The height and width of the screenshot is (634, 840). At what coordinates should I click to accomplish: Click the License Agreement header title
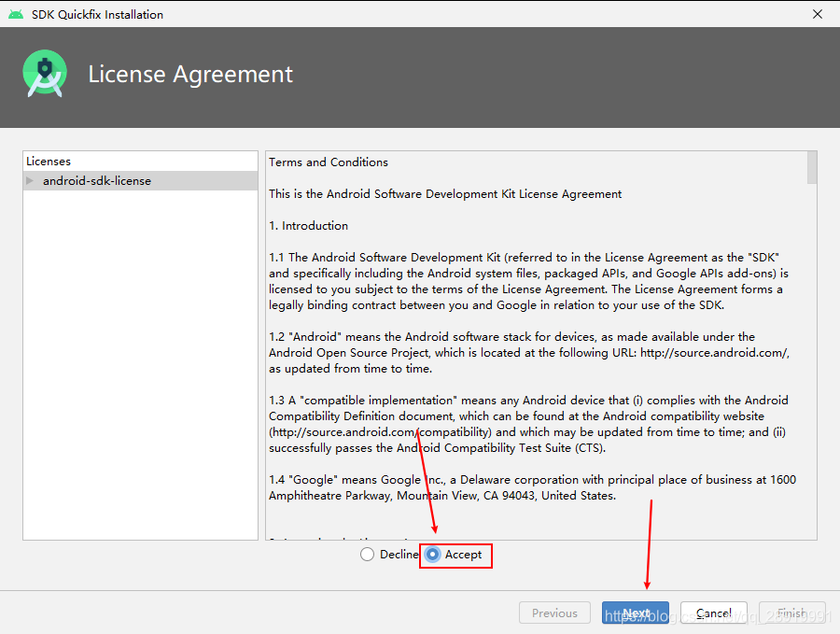pyautogui.click(x=190, y=74)
